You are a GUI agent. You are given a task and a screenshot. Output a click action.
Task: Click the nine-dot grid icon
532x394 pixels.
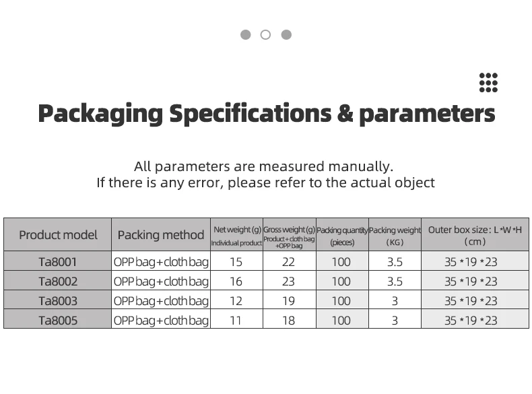pos(488,82)
